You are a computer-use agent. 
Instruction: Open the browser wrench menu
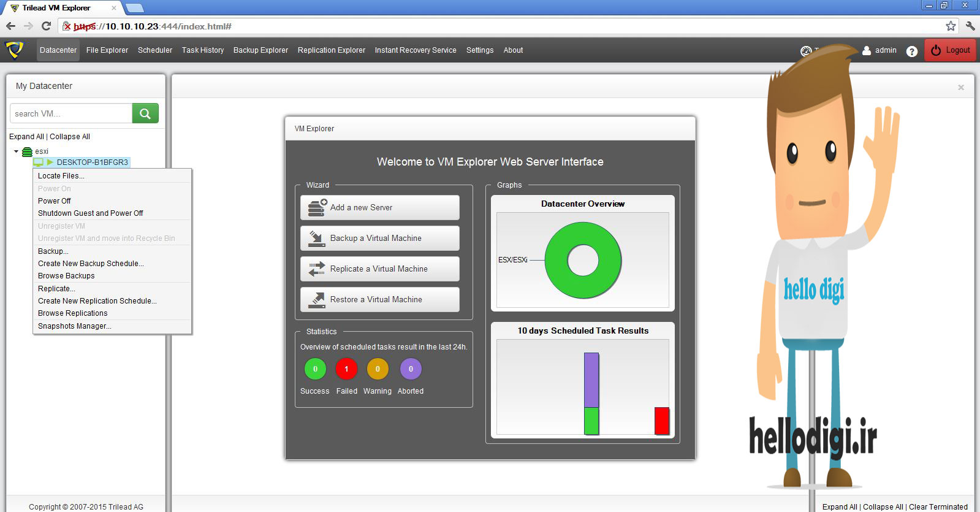(970, 26)
